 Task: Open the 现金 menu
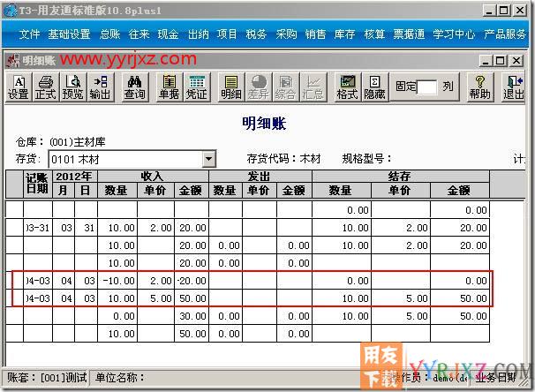click(x=169, y=34)
